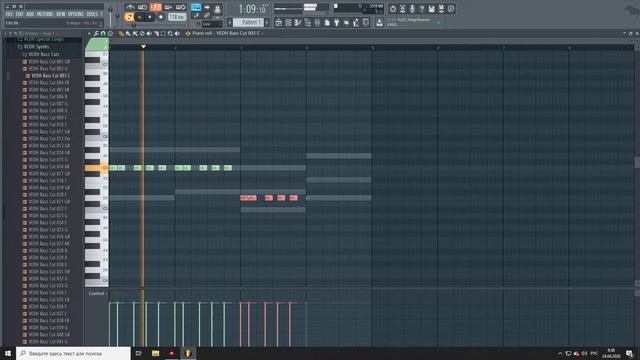Click the microphone one-click recording icon
Viewport: 640px width, 360px height.
point(412,8)
